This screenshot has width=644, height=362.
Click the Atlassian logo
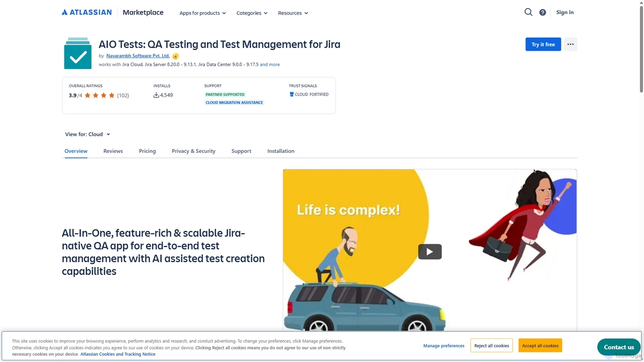87,12
